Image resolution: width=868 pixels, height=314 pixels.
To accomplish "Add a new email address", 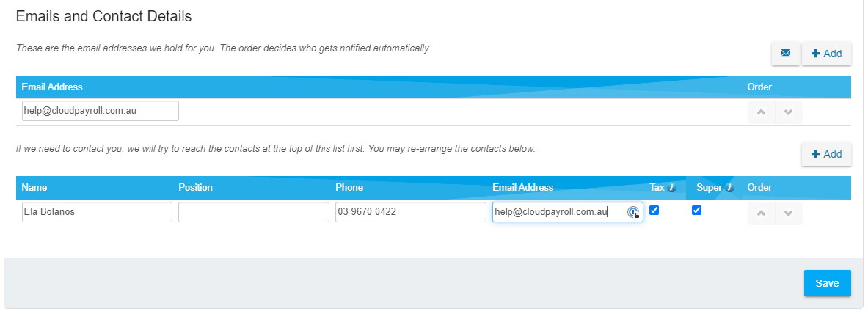I will click(826, 54).
